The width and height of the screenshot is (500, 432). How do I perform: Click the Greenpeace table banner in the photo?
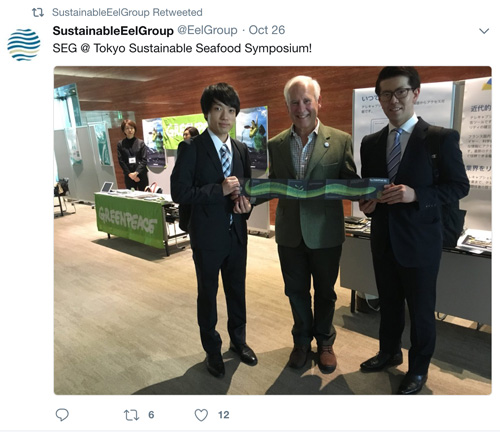click(x=131, y=221)
